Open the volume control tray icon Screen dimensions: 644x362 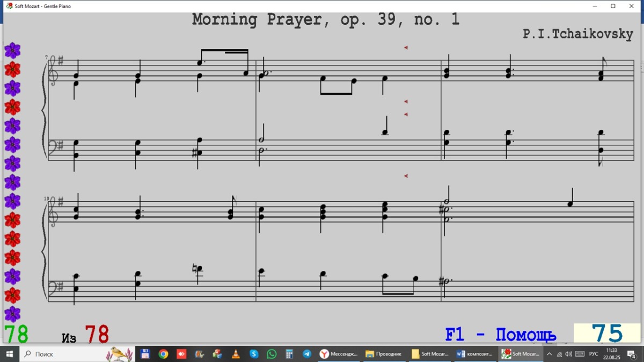(x=569, y=354)
